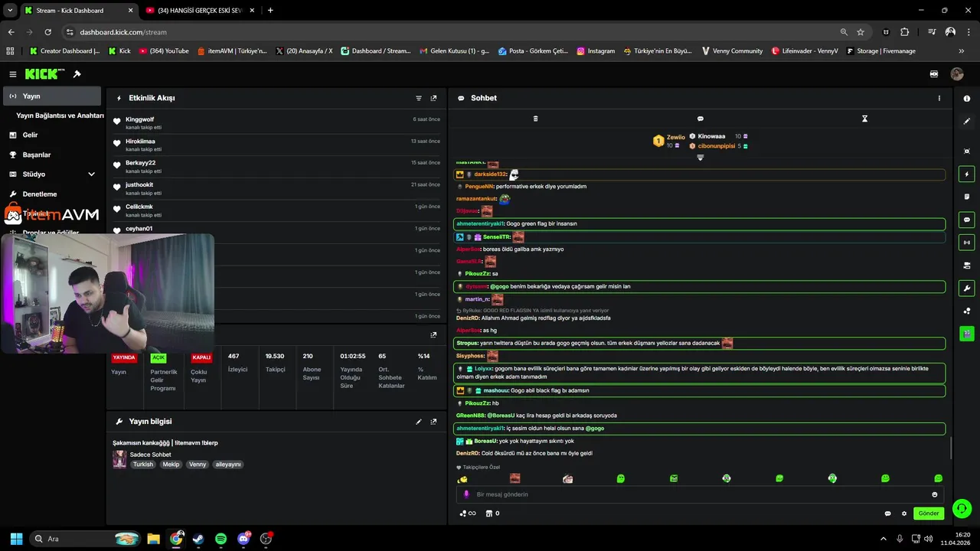The image size is (980, 551).
Task: Click the pin icon beside Kick logo
Action: coord(77,74)
